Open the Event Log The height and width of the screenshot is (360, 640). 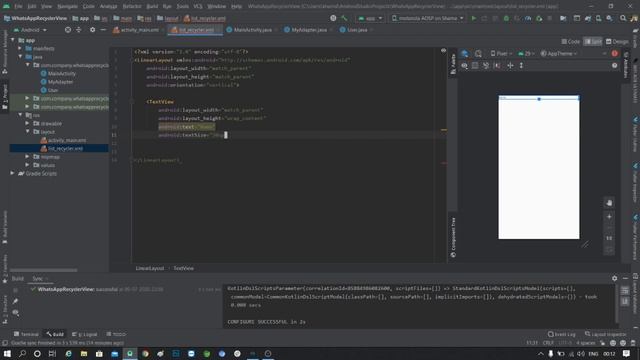(x=562, y=334)
